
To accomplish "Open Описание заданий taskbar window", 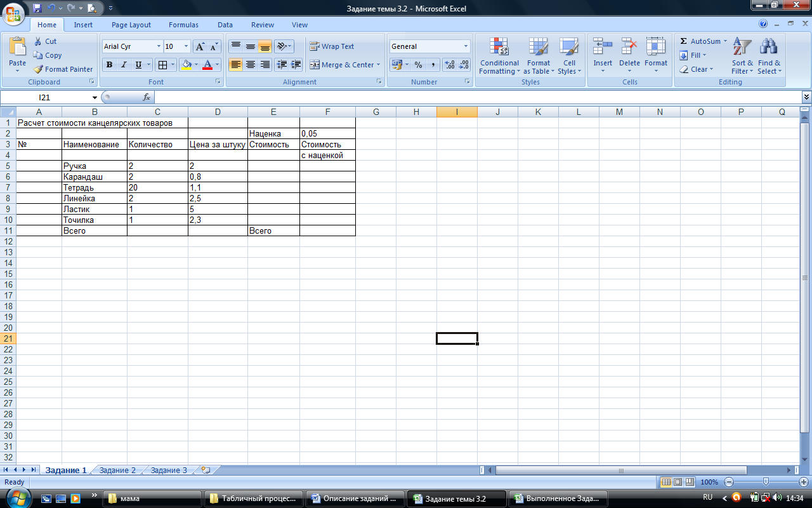I will pos(354,498).
